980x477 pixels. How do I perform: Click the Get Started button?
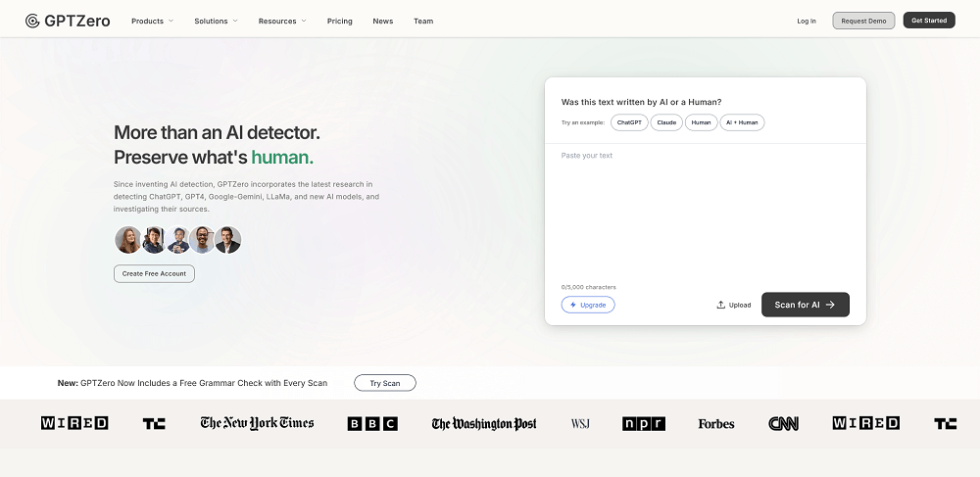point(929,21)
